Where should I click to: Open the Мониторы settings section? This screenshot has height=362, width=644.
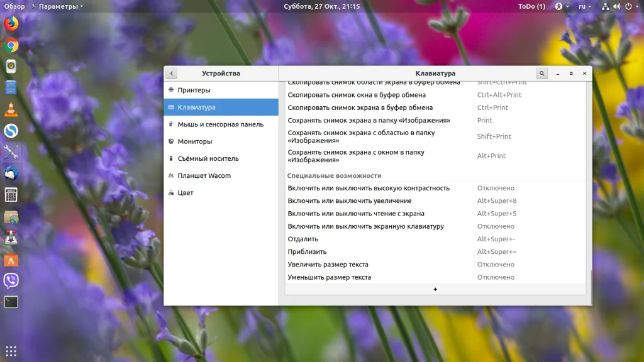[x=194, y=141]
